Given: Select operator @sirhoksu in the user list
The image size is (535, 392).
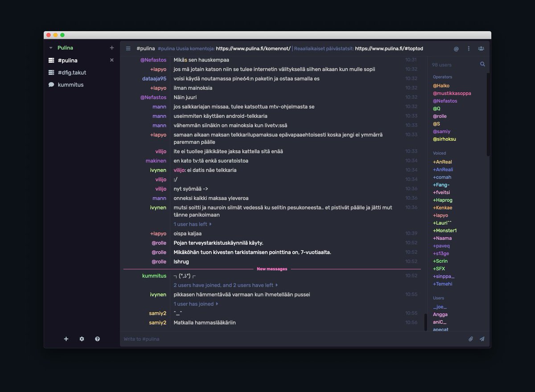Looking at the screenshot, I should click(444, 139).
